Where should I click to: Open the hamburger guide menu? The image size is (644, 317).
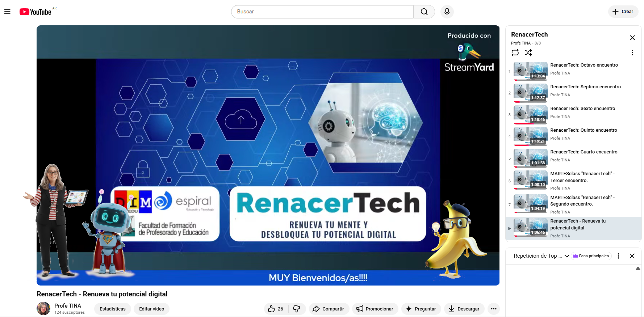point(7,12)
